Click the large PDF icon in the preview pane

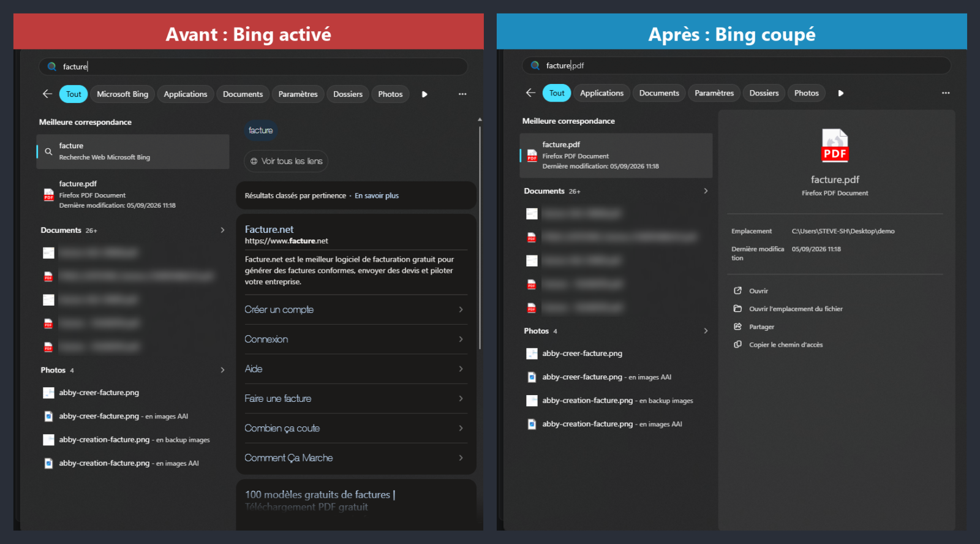[x=835, y=146]
